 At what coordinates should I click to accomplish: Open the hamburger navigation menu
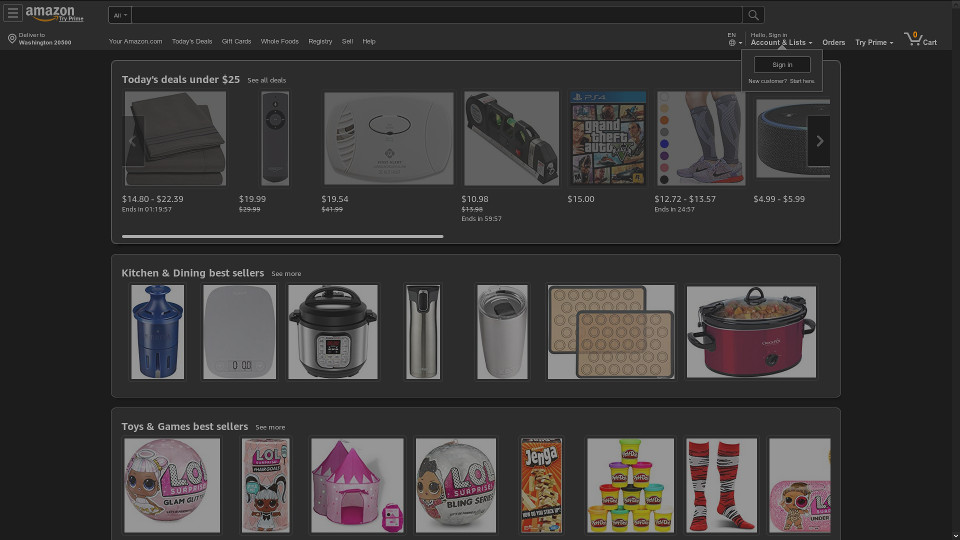(12, 13)
